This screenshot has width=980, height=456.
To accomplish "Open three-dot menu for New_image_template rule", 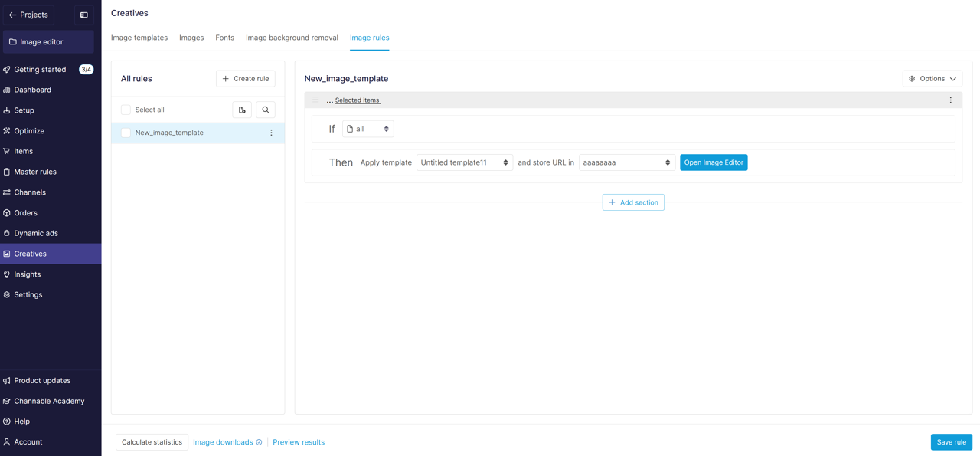I will pyautogui.click(x=271, y=133).
